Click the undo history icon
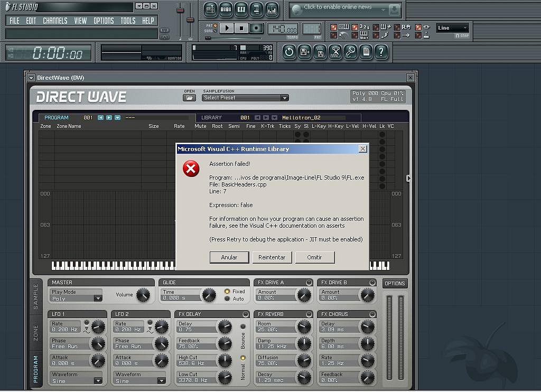This screenshot has width=541, height=392. [x=289, y=52]
